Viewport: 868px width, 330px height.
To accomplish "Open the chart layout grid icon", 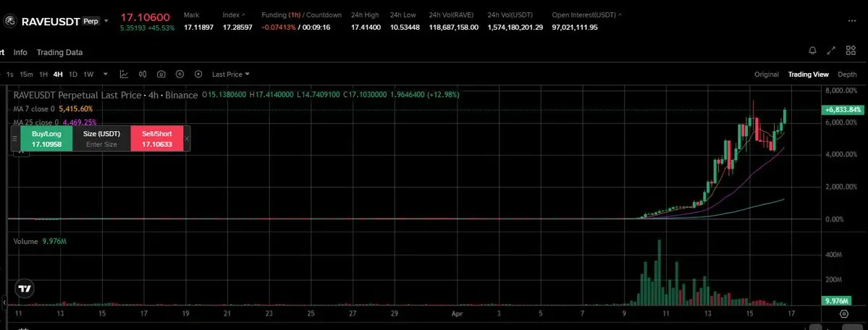I will point(851,51).
